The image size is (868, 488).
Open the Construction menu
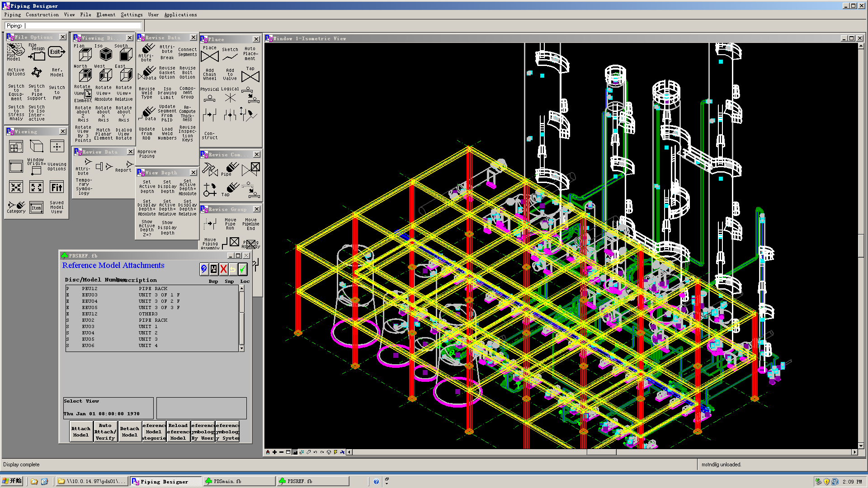42,14
